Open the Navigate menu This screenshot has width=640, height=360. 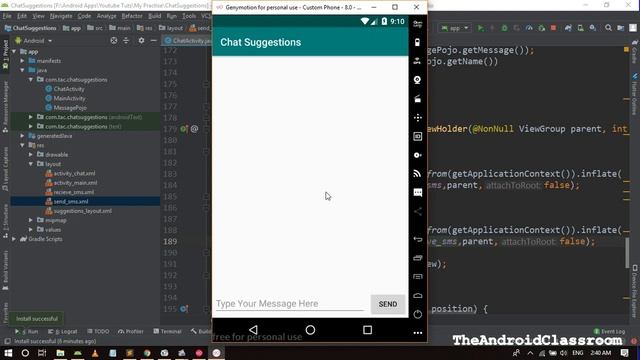[61, 16]
